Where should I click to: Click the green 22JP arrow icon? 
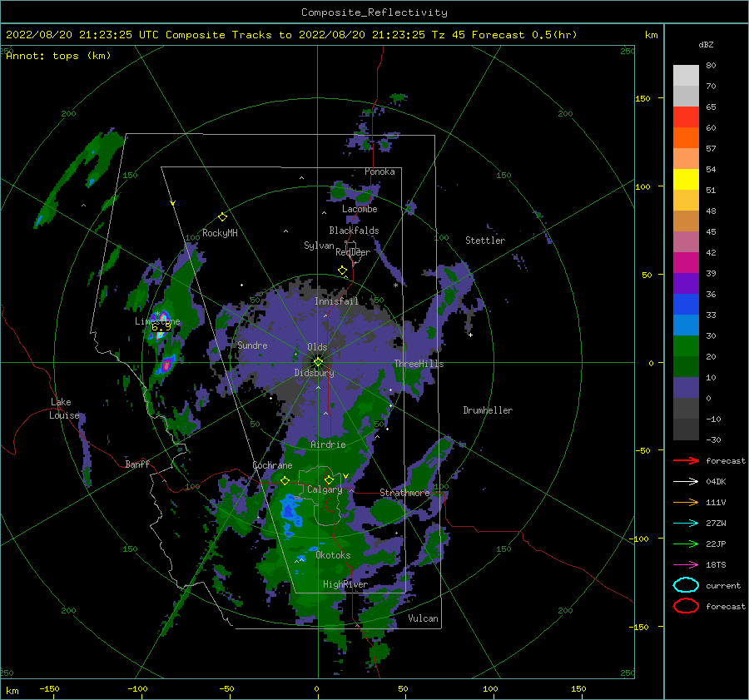coord(686,544)
